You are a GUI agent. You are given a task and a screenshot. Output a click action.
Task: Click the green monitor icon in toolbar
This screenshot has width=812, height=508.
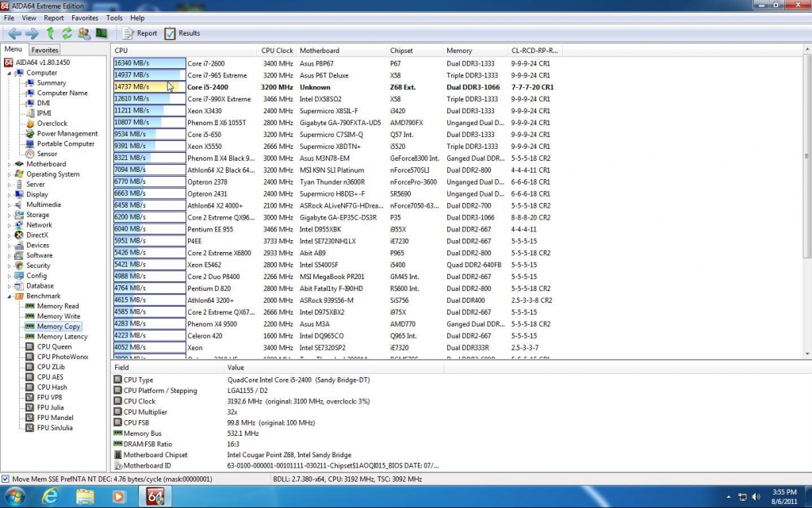101,33
